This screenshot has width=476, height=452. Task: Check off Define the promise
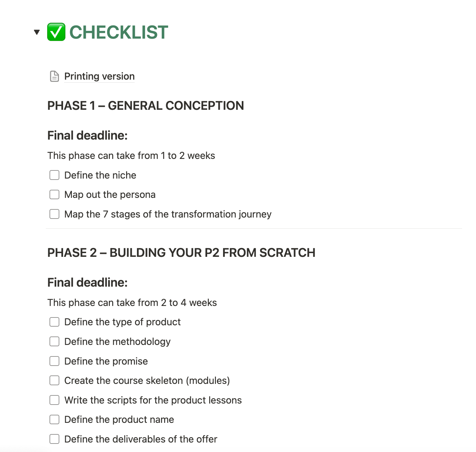click(54, 361)
